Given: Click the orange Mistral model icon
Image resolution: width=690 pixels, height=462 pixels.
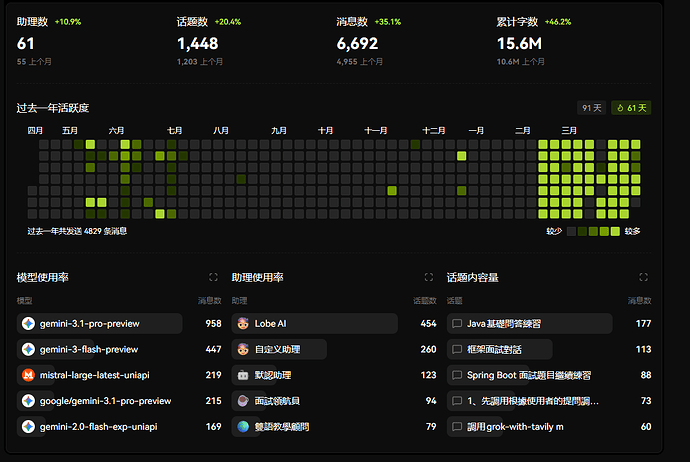Looking at the screenshot, I should (x=29, y=375).
